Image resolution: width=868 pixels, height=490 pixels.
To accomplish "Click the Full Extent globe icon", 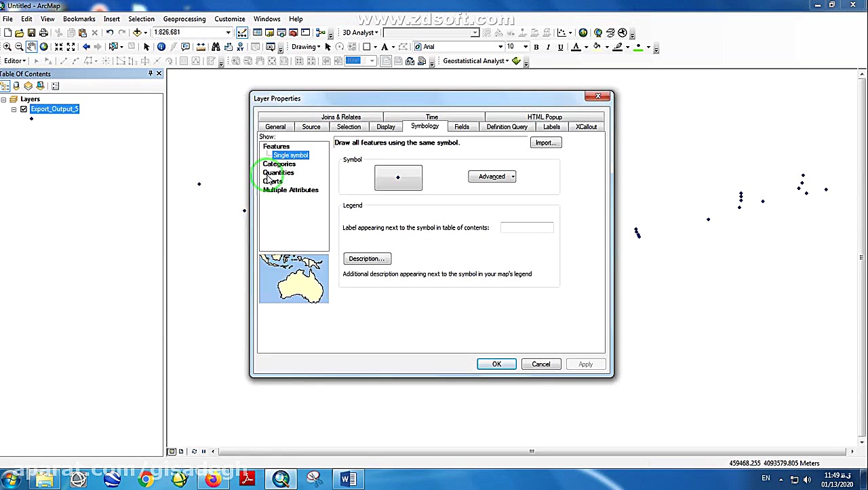I will (x=44, y=46).
